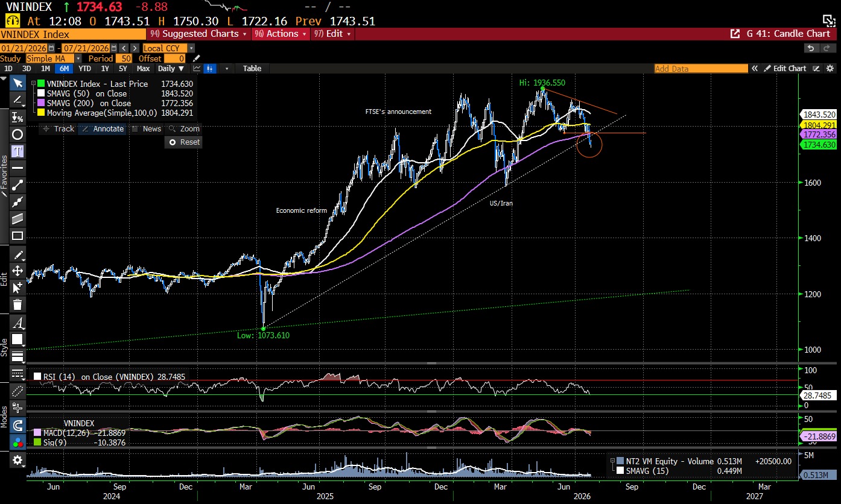Toggle Track mode
Image resolution: width=841 pixels, height=504 pixels.
59,128
